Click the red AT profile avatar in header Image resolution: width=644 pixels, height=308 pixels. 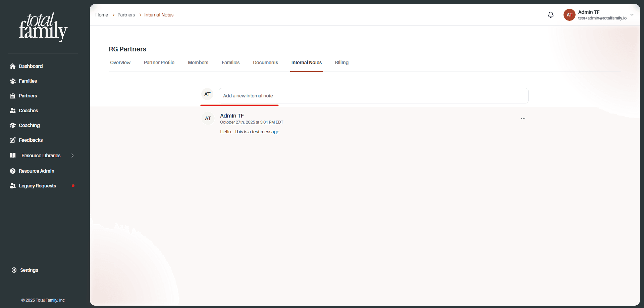[570, 15]
